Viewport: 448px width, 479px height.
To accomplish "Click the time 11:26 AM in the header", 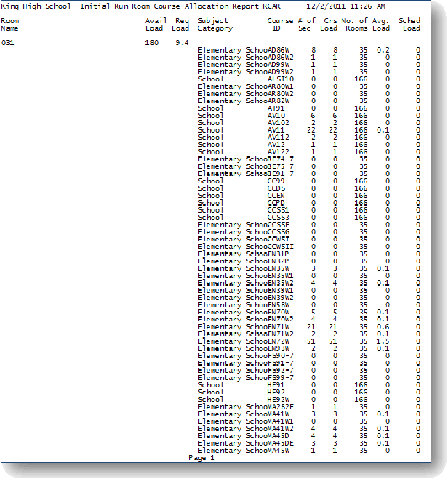I will coord(367,6).
